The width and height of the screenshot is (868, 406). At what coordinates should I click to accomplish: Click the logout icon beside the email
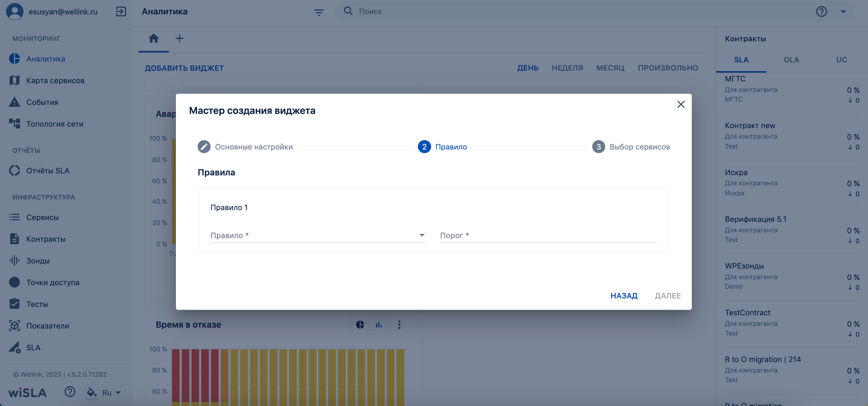click(x=121, y=11)
